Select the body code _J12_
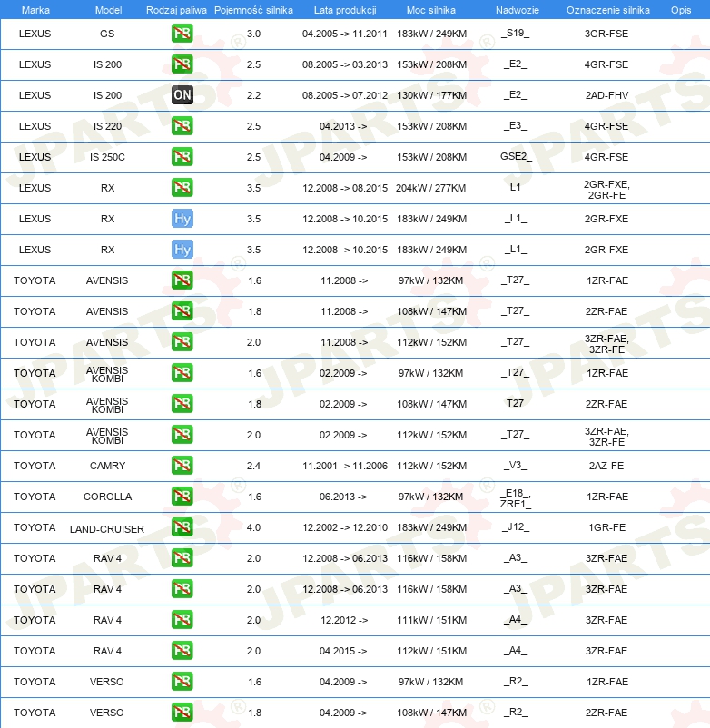Viewport: 710px width, 728px height. [x=516, y=527]
